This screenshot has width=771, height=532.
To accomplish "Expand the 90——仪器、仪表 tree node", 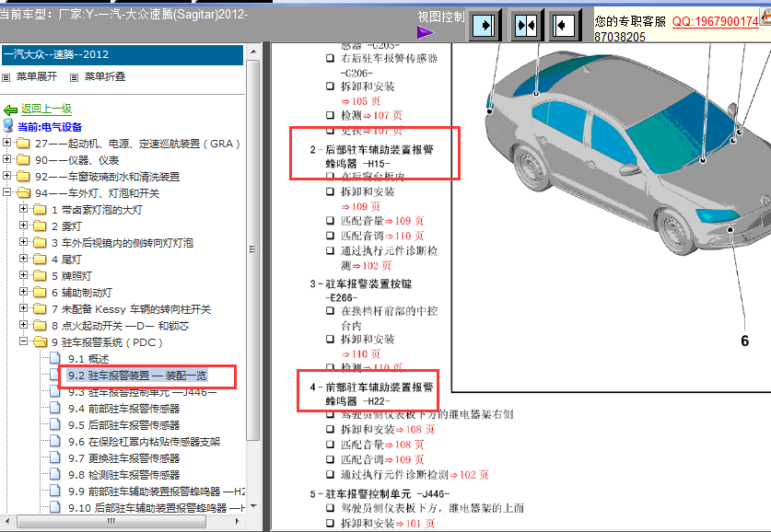I will (6, 159).
